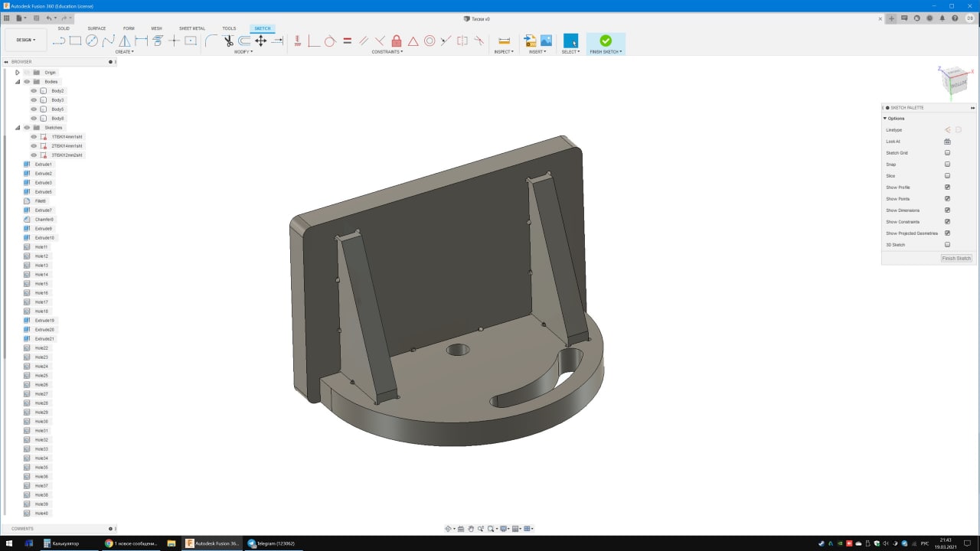Image resolution: width=980 pixels, height=551 pixels.
Task: Collapse the Options section in Sketch Palette
Action: tap(885, 119)
